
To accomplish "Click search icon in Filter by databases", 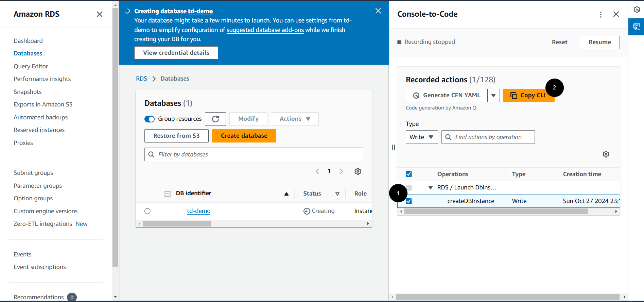I will [152, 154].
